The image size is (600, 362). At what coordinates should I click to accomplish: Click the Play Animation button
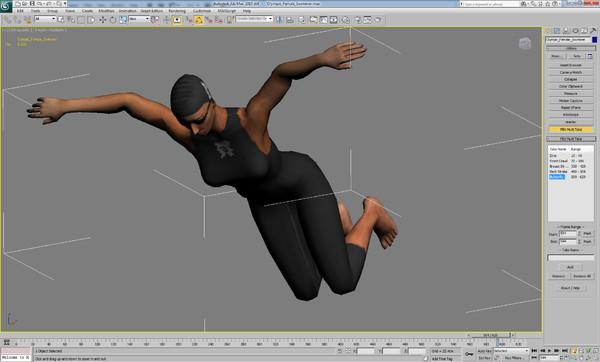click(549, 351)
